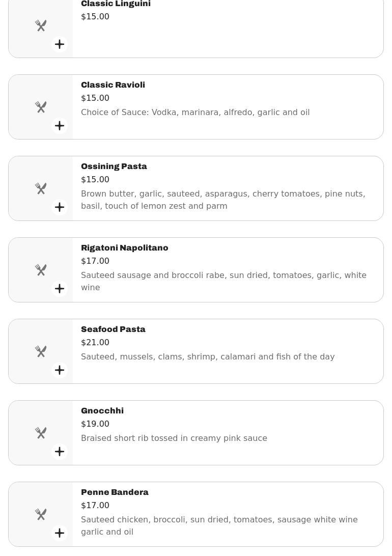Click the Penne Bandera ingredients description
The width and height of the screenshot is (392, 556).
click(x=219, y=525)
